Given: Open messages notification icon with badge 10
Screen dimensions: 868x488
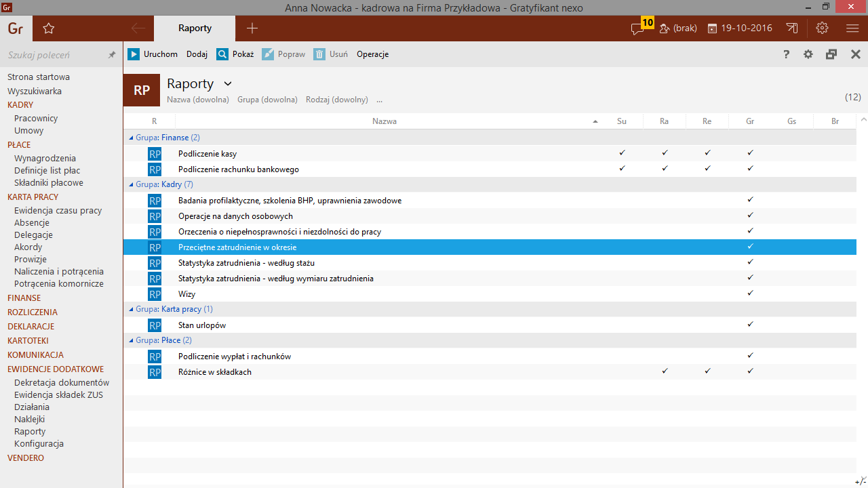Looking at the screenshot, I should point(641,26).
